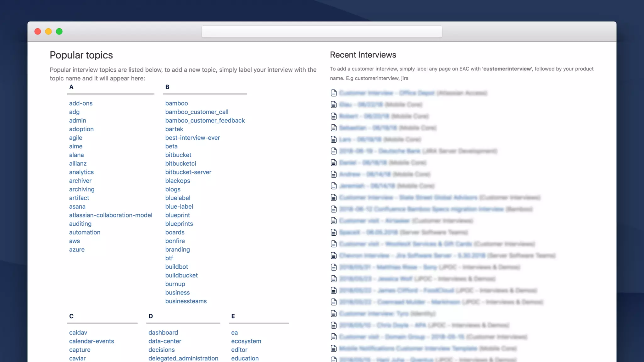This screenshot has width=644, height=362.
Task: Open the delegated_administration topic
Action: [x=183, y=359]
